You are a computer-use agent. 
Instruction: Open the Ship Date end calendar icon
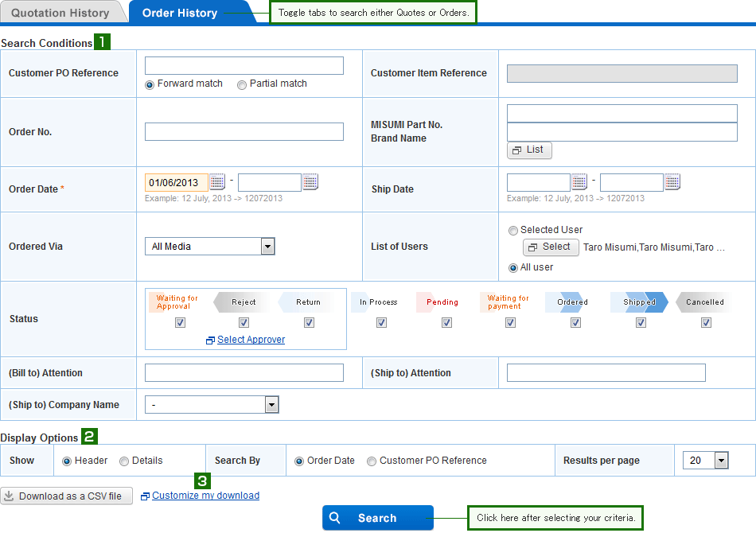click(672, 182)
